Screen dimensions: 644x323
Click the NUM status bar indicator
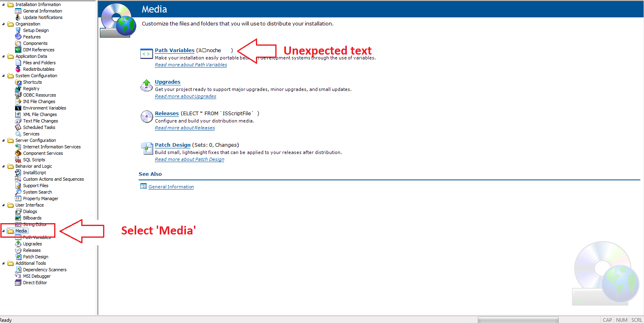[622, 320]
